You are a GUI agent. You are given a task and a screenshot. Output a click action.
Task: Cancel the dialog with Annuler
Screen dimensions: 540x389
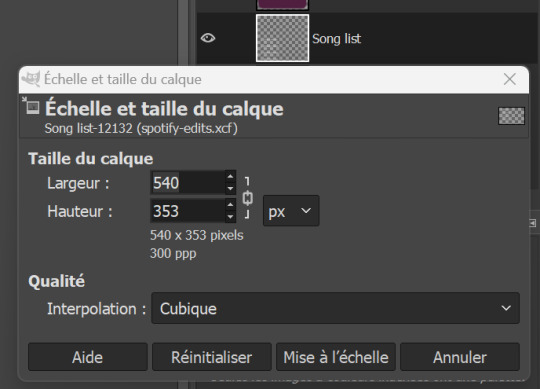460,357
